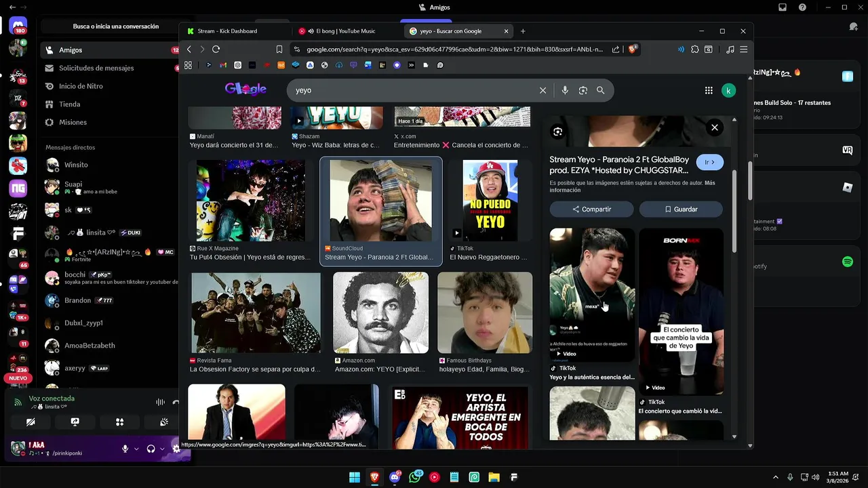Disconnect from Discord voice call
Screen dimensions: 868x488
coord(176,402)
